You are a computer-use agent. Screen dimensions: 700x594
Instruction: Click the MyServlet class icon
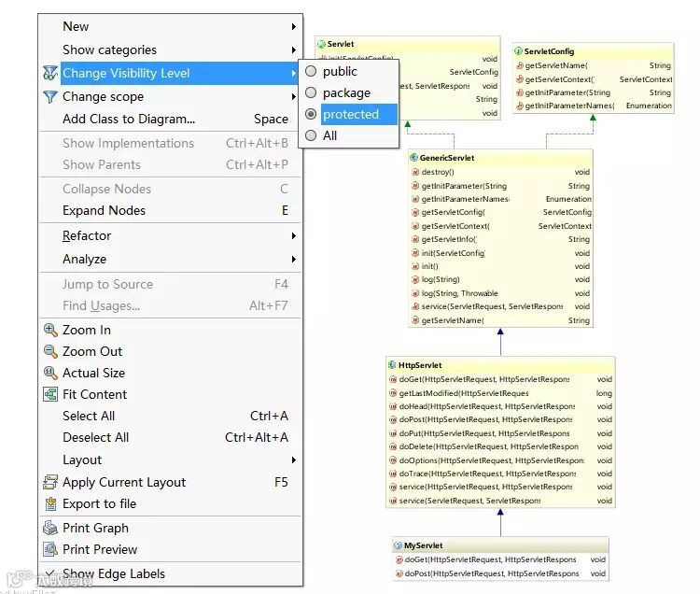[x=398, y=545]
